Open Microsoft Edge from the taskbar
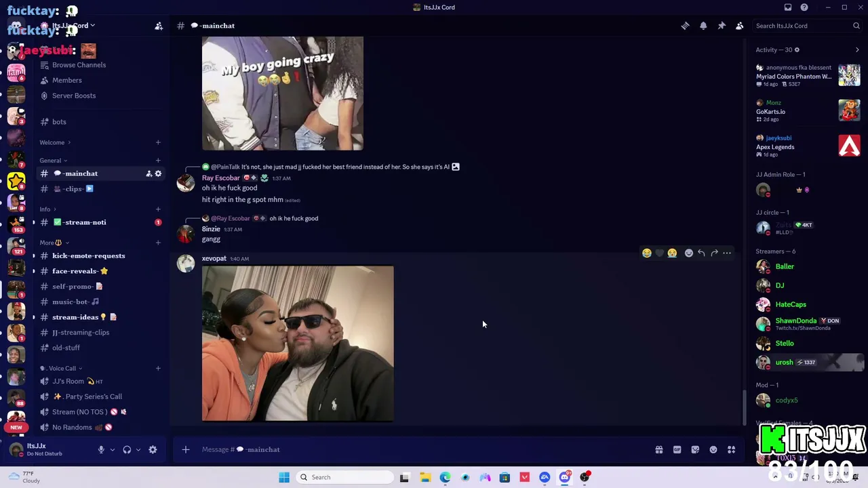 pyautogui.click(x=445, y=477)
